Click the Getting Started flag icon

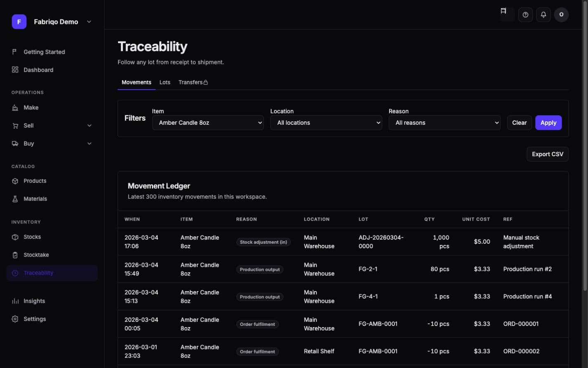coord(15,52)
